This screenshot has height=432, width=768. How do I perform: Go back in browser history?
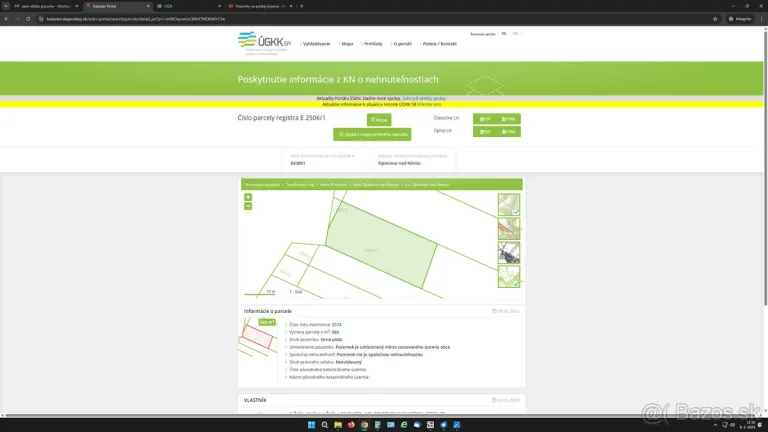6,19
